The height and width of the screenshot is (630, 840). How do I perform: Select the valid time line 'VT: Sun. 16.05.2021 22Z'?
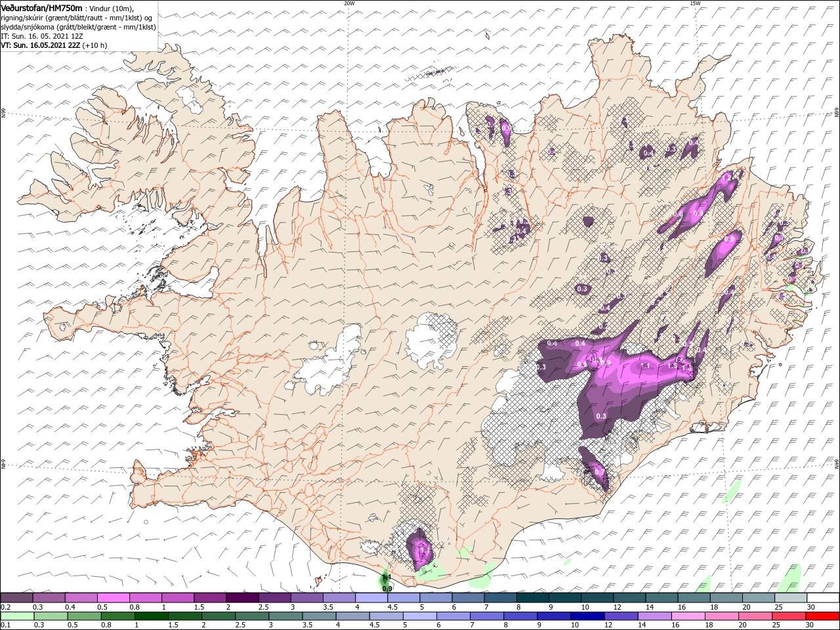39,45
